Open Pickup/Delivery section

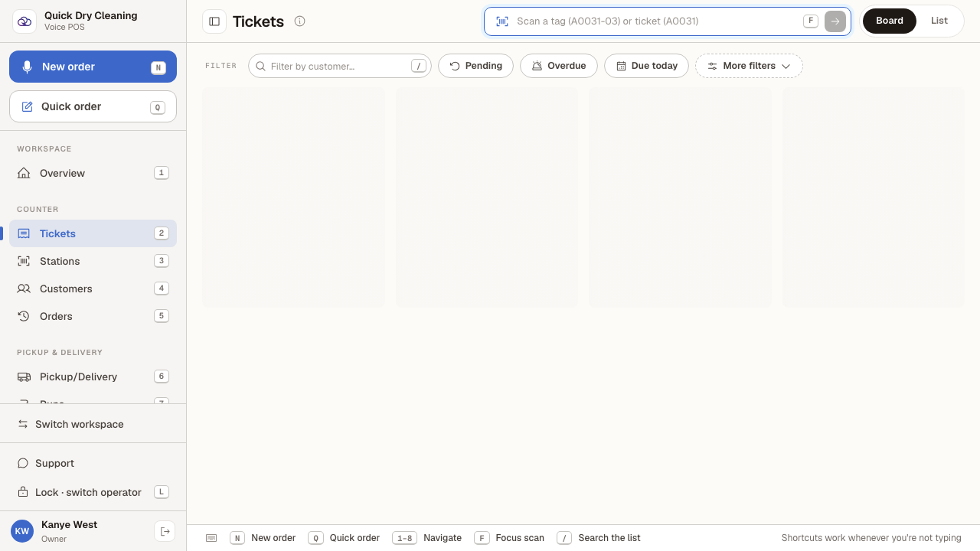[x=93, y=377]
